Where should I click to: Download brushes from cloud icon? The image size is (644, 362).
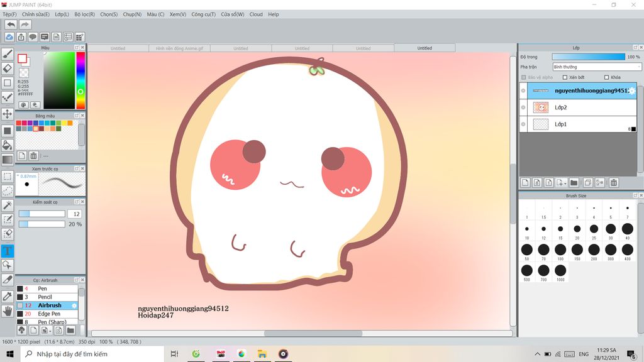22,330
